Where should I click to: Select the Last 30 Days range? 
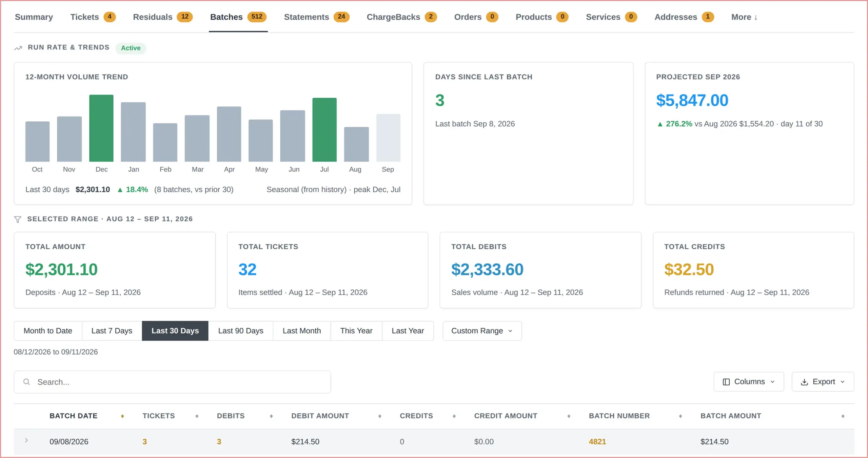pyautogui.click(x=175, y=331)
